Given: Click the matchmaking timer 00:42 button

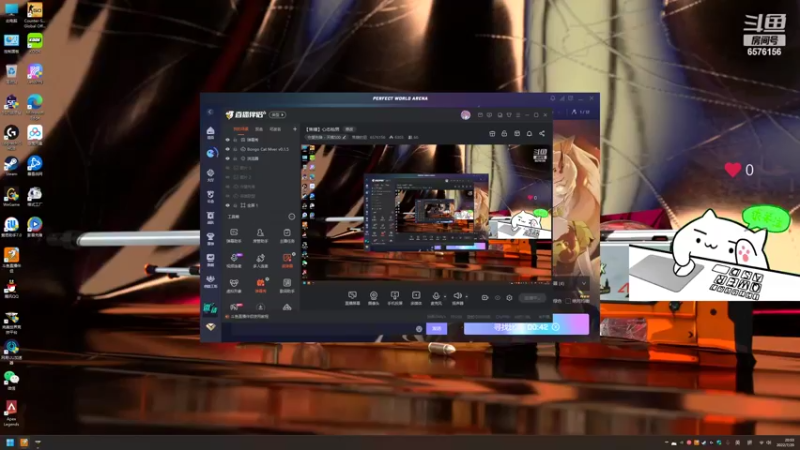Looking at the screenshot, I should (x=527, y=327).
